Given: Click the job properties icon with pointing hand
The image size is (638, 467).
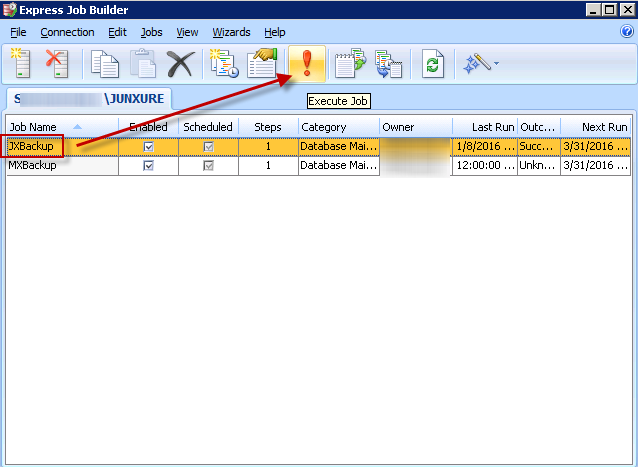Looking at the screenshot, I should coord(262,63).
